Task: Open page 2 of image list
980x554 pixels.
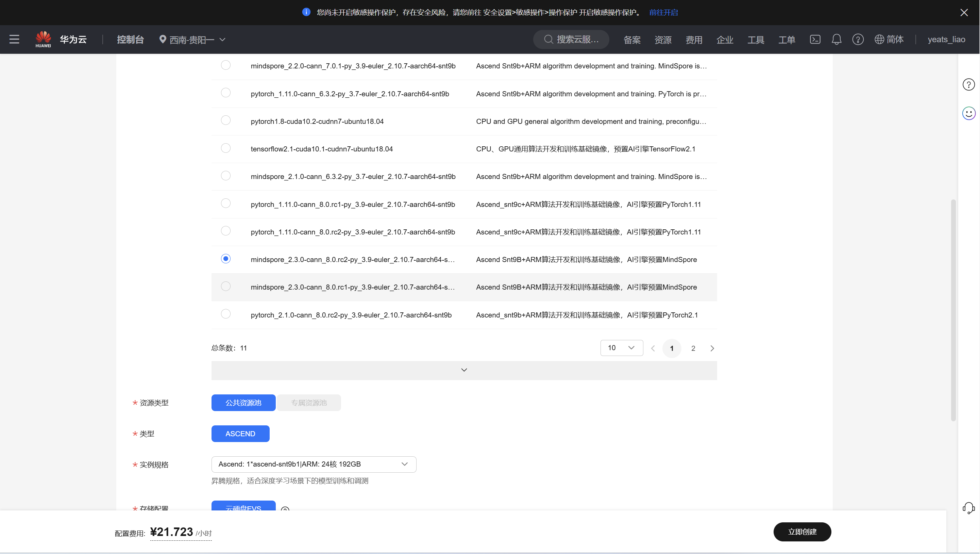Action: (x=693, y=348)
